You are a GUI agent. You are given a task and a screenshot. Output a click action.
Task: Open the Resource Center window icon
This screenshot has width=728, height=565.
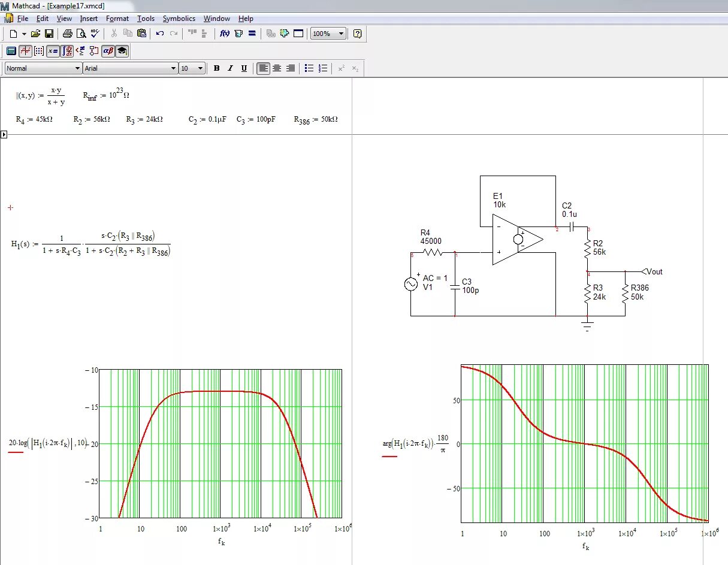click(298, 34)
